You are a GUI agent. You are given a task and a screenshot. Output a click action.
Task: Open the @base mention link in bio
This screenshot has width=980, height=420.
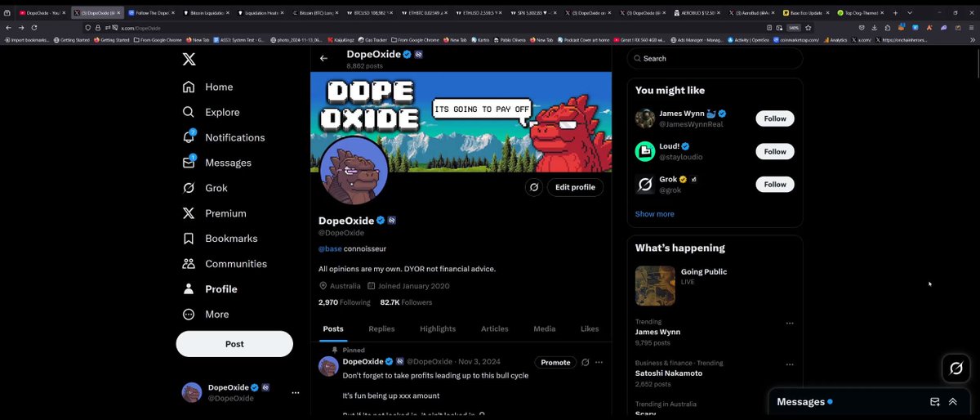pyautogui.click(x=330, y=248)
